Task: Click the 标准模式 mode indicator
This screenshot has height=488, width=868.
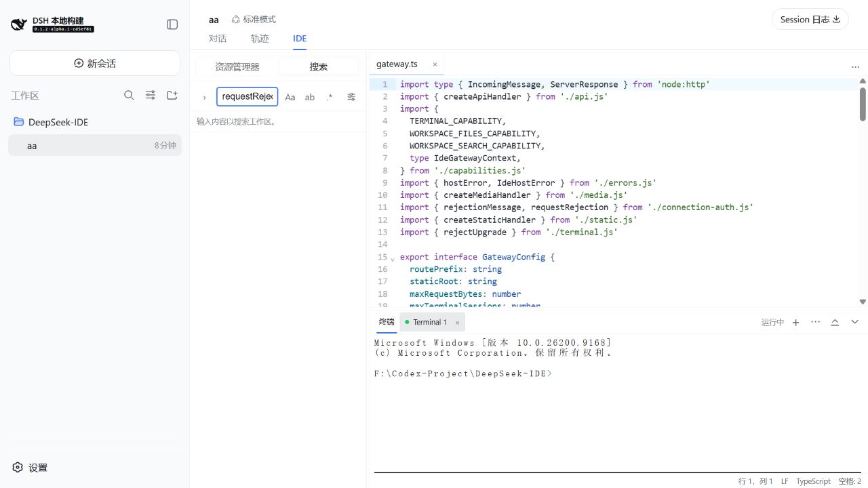Action: pyautogui.click(x=254, y=20)
